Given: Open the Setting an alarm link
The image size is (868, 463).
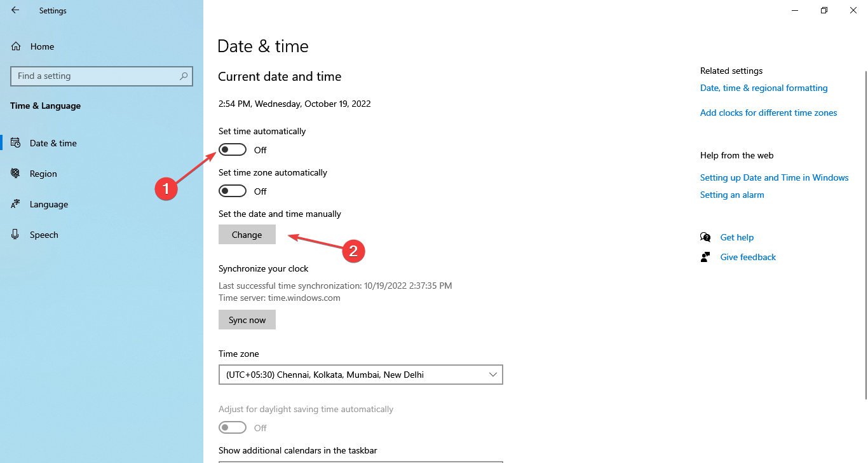Looking at the screenshot, I should [732, 195].
